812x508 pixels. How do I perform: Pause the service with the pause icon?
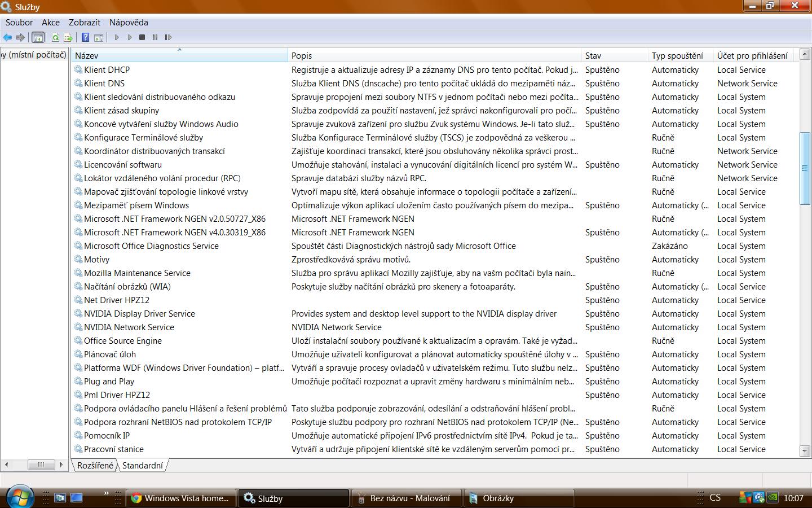(x=155, y=37)
